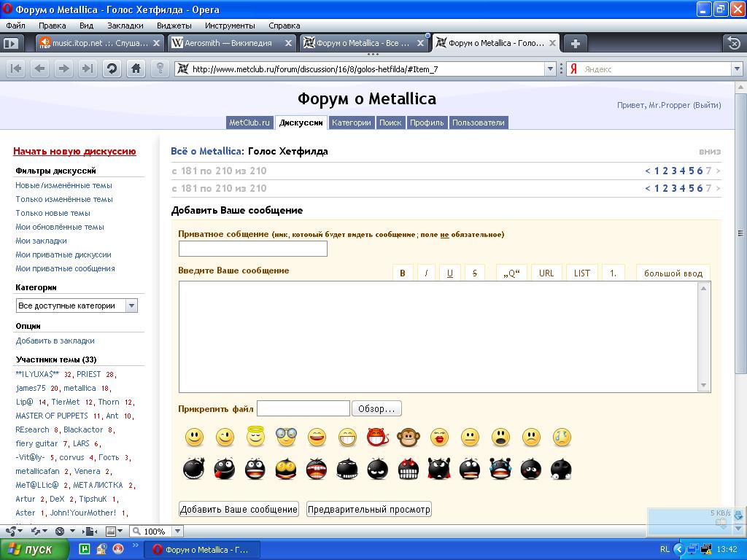Open a new tab with plus button
The height and width of the screenshot is (560, 747).
point(575,43)
